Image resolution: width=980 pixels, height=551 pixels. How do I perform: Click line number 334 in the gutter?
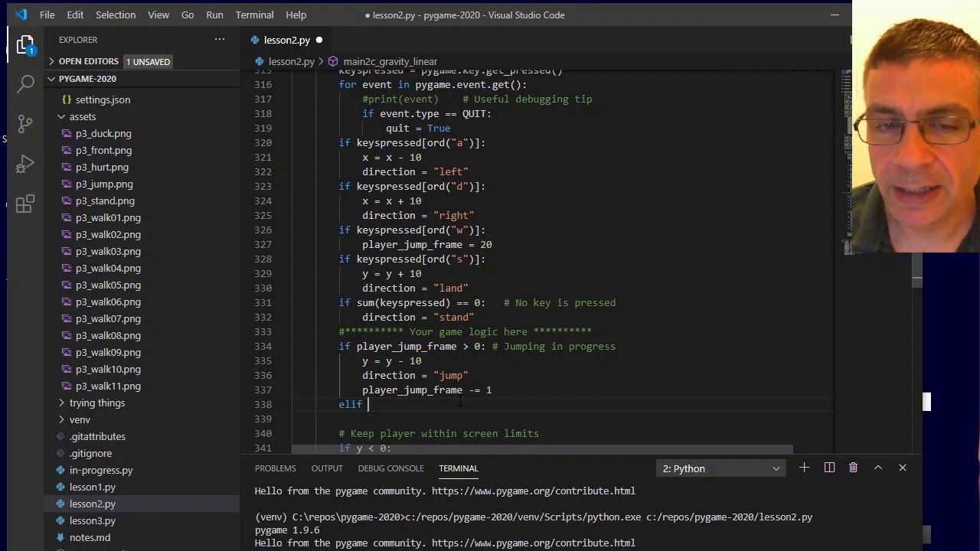pos(263,347)
